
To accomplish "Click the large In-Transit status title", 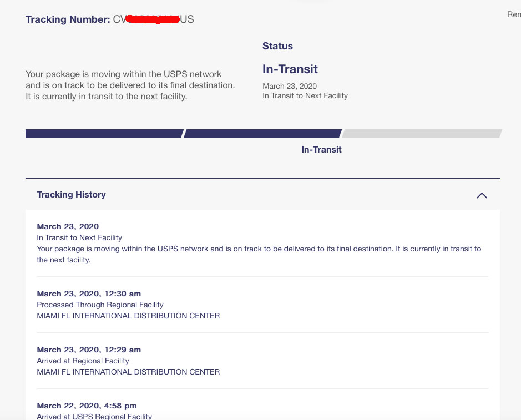I will click(x=290, y=69).
